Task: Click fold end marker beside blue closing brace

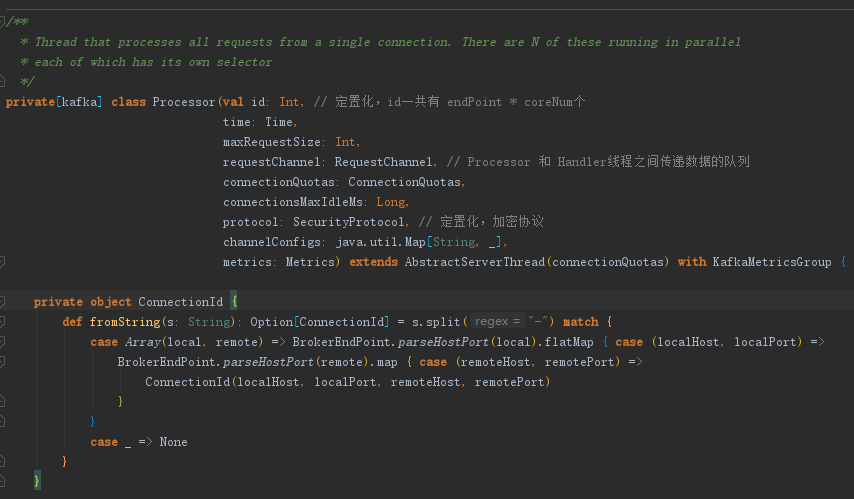Action: click(x=3, y=421)
